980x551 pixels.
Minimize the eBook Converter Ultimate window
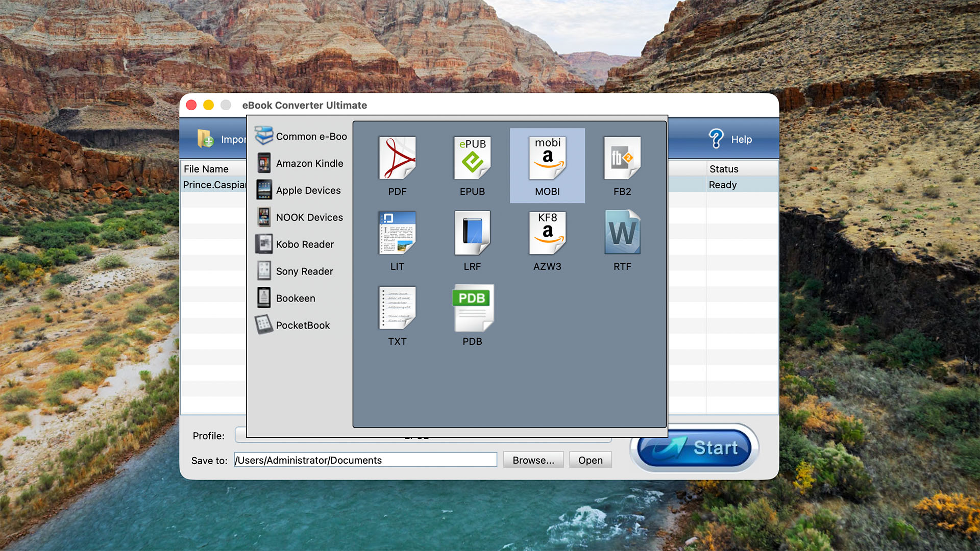click(x=208, y=105)
